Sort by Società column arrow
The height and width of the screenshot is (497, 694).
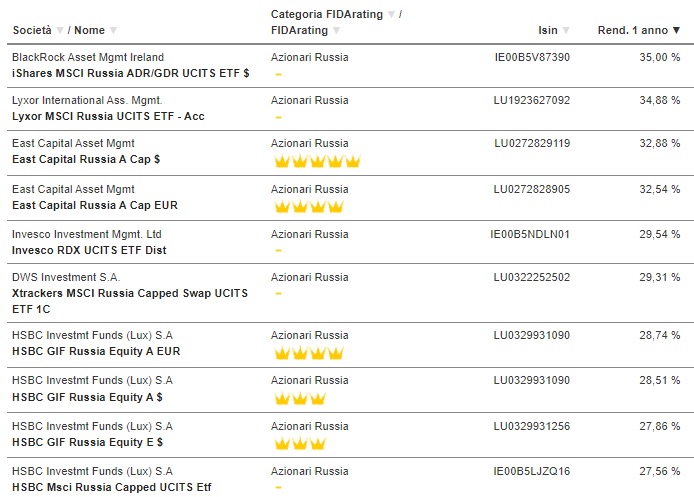[60, 31]
